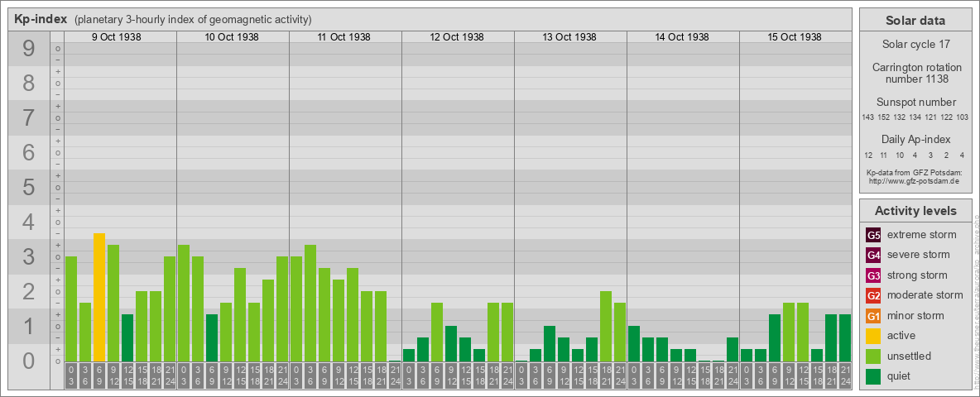The height and width of the screenshot is (397, 980).
Task: Click the 'extreme storm' legend label
Action: coord(922,236)
